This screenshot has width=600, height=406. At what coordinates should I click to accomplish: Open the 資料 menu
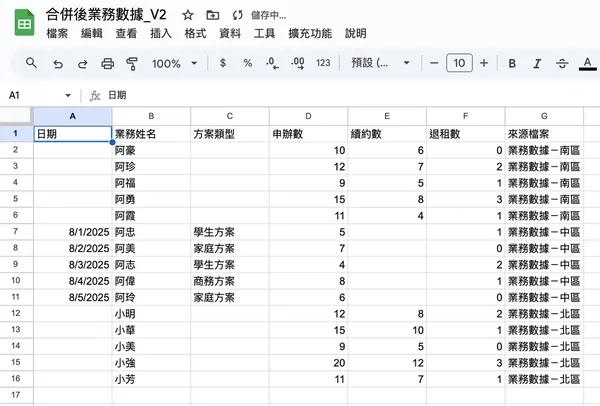pos(229,33)
